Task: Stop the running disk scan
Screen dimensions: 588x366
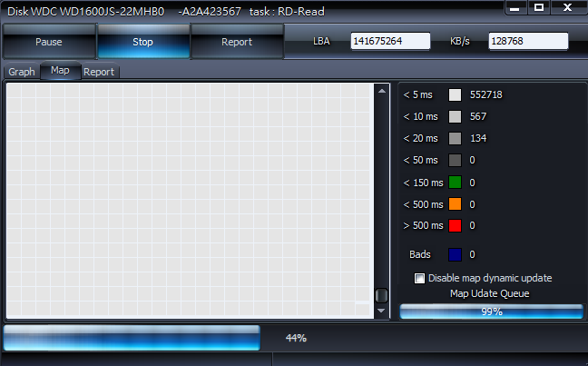Action: [143, 42]
